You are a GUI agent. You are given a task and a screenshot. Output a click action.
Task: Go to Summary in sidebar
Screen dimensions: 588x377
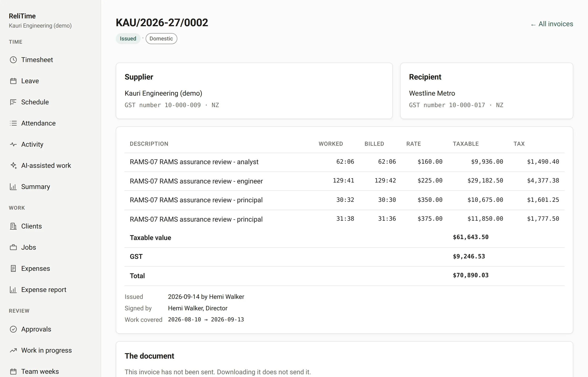coord(36,186)
